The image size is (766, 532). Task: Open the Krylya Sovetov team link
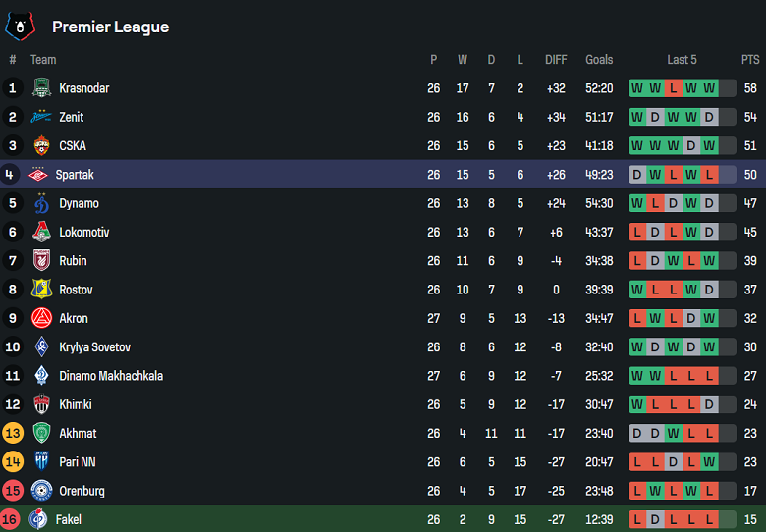click(x=94, y=347)
